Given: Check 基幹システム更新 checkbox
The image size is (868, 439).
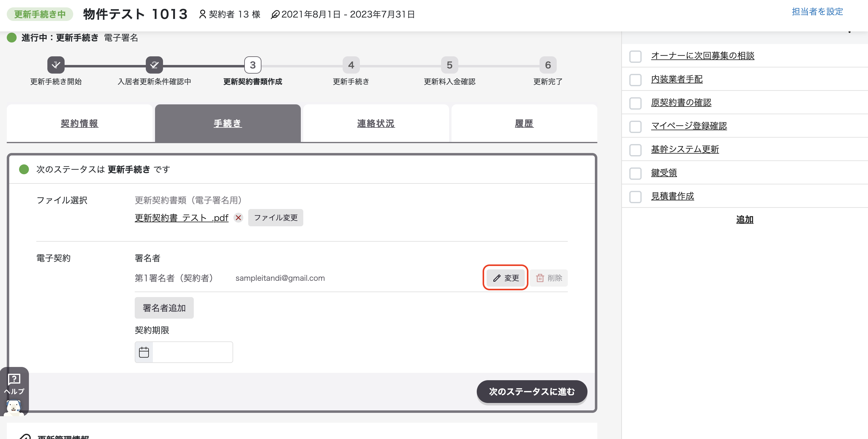Looking at the screenshot, I should pyautogui.click(x=635, y=150).
